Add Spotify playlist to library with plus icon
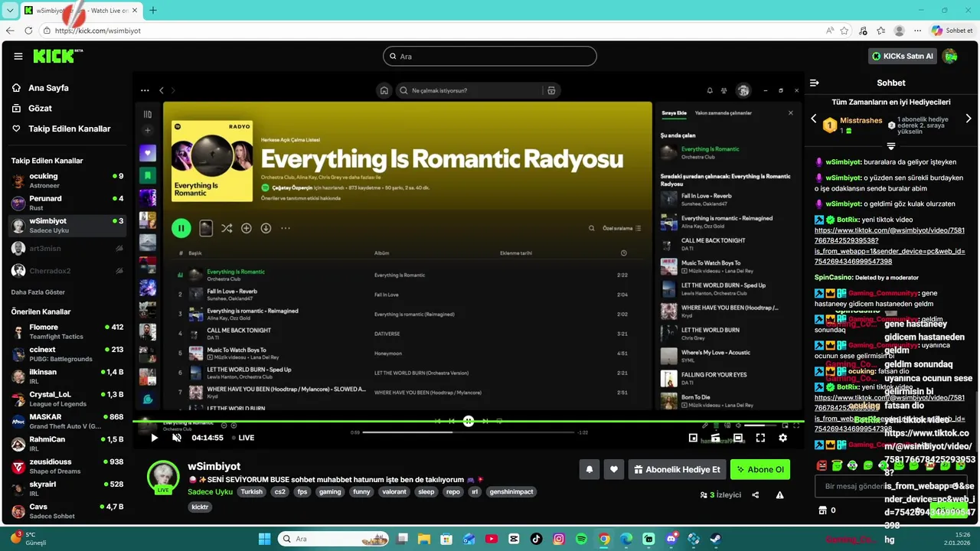This screenshot has width=980, height=551. tap(247, 228)
